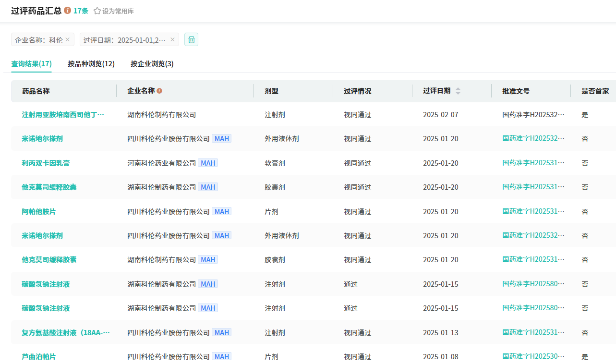Click the info icon in 企业名称 column header

[x=159, y=91]
